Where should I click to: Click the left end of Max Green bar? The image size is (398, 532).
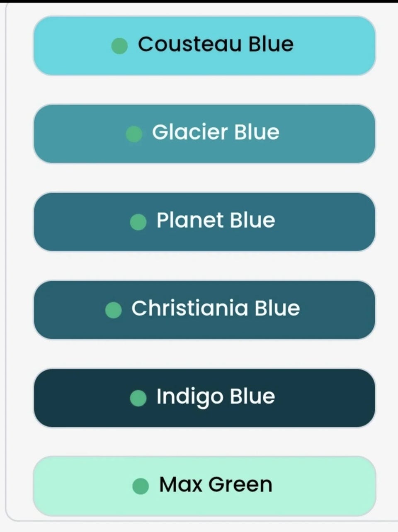[x=44, y=486]
